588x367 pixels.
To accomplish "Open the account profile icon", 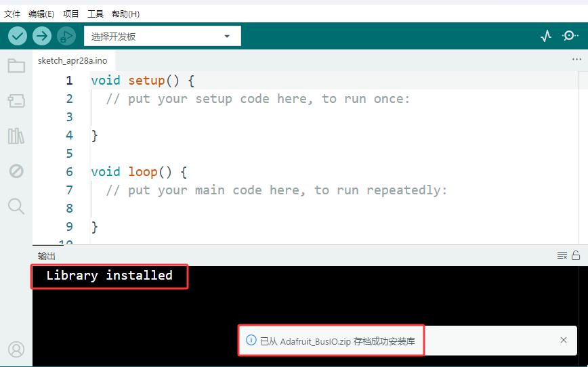I will [x=16, y=349].
